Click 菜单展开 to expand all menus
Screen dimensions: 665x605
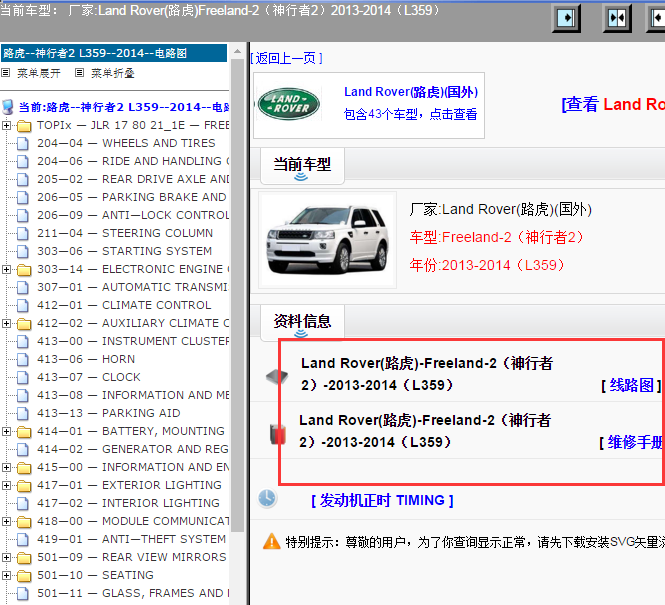click(x=39, y=73)
